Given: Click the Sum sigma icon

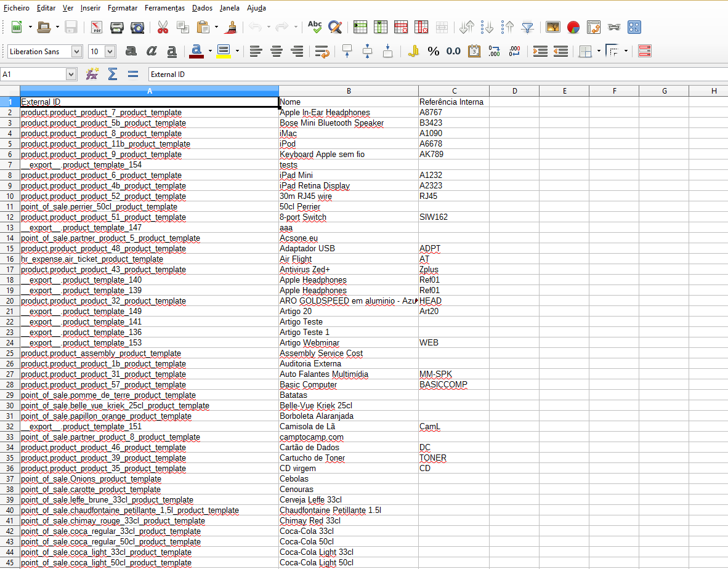Looking at the screenshot, I should pyautogui.click(x=113, y=75).
